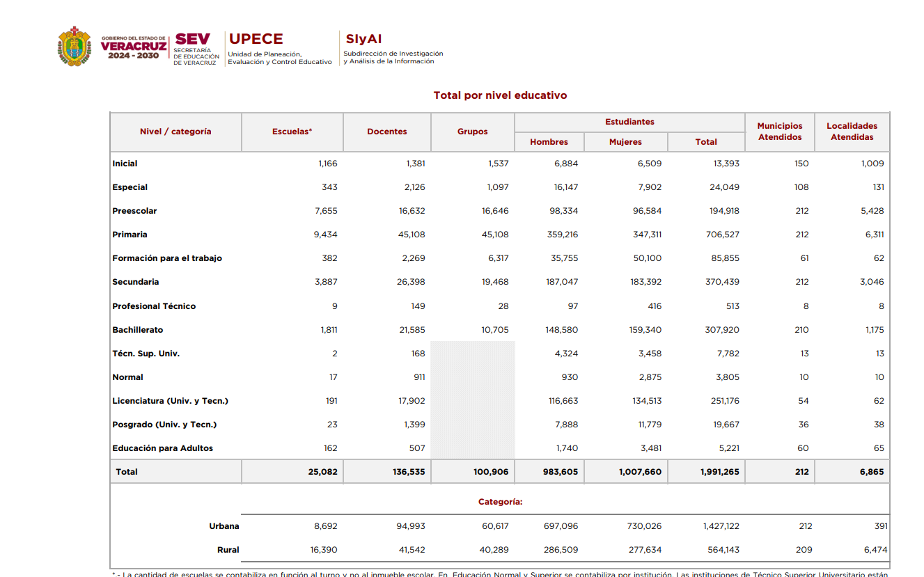
Task: Select the 'Estudiantes' group header
Action: pos(629,122)
